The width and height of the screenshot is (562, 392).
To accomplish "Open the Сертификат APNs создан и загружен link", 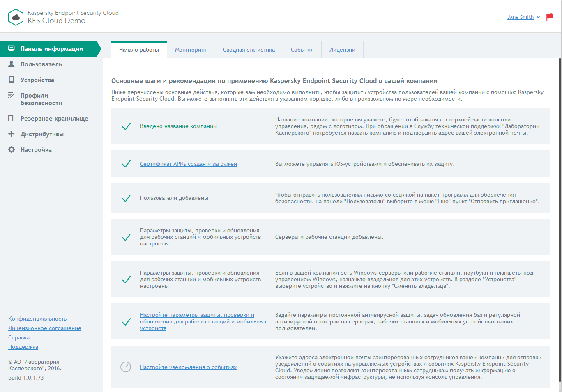I will point(188,164).
